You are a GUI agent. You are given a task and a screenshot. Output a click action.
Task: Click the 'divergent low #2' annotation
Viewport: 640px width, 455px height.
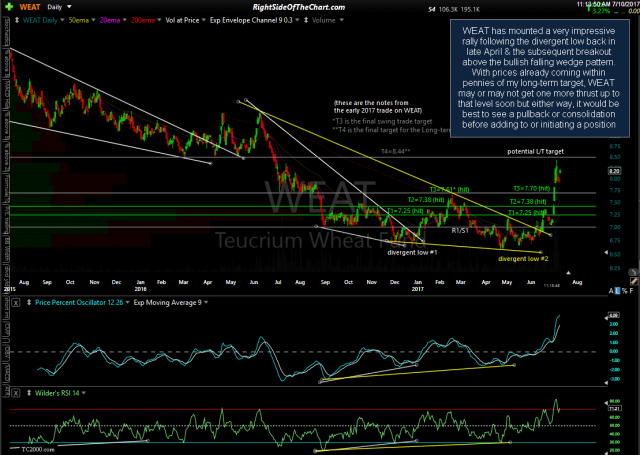[523, 259]
